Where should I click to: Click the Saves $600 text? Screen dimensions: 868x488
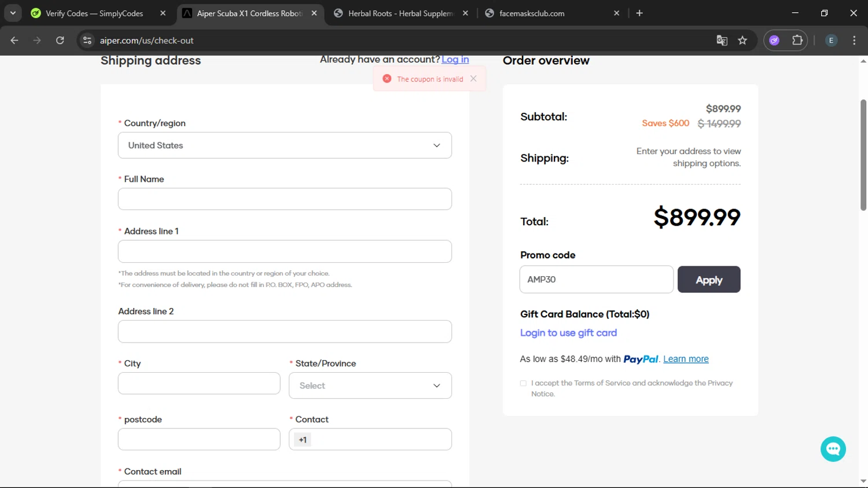(665, 123)
